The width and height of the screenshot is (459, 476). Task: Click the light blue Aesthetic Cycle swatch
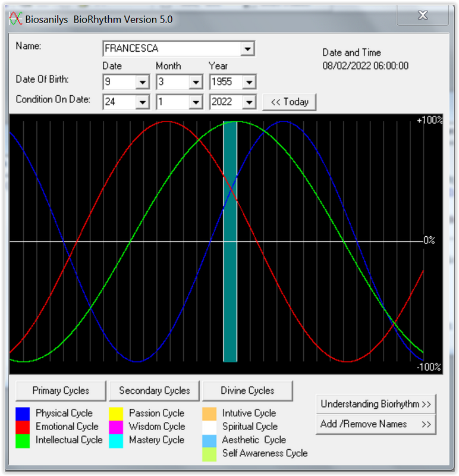[x=209, y=440]
